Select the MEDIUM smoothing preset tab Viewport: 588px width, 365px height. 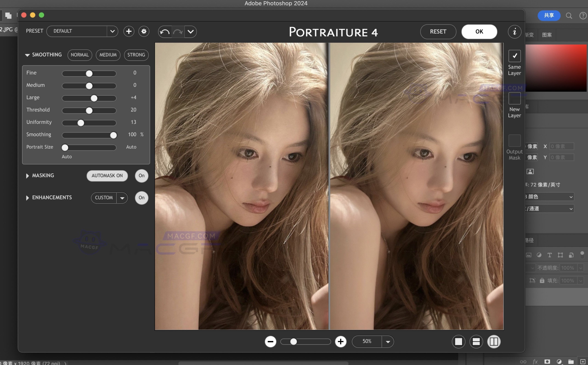click(x=108, y=55)
